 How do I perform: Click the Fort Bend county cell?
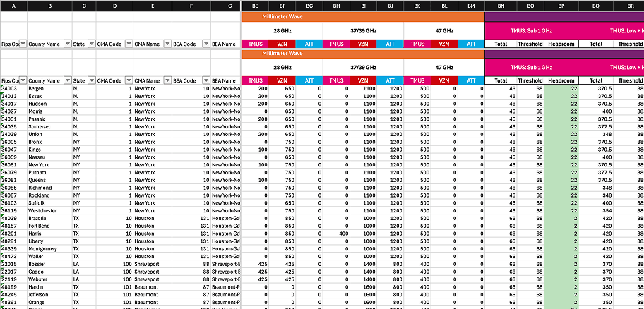(49, 226)
